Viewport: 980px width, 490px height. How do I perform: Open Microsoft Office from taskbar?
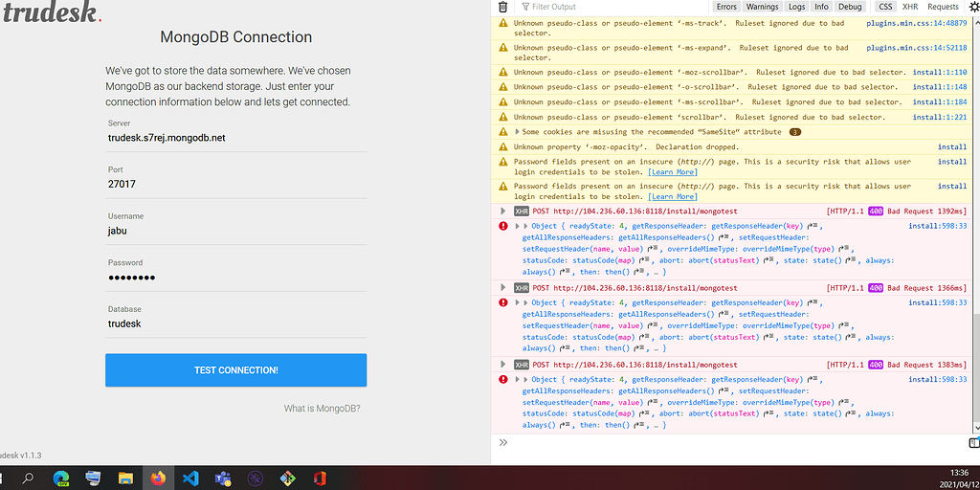(x=320, y=478)
